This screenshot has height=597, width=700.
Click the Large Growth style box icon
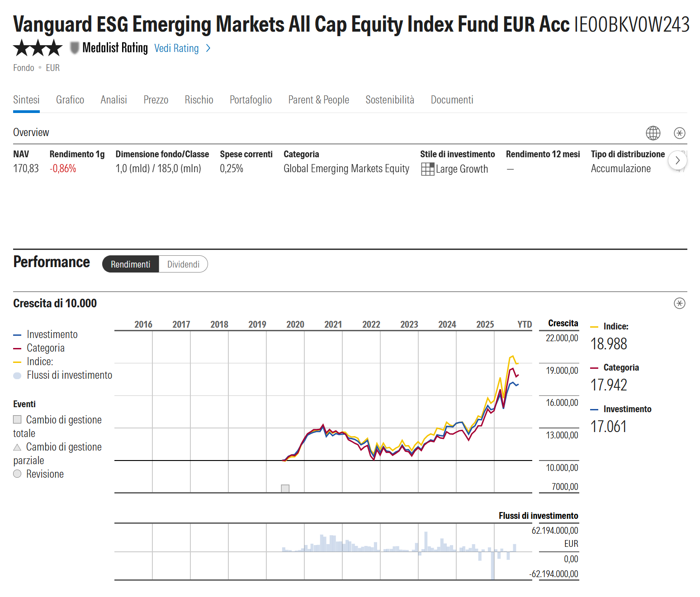coord(427,169)
